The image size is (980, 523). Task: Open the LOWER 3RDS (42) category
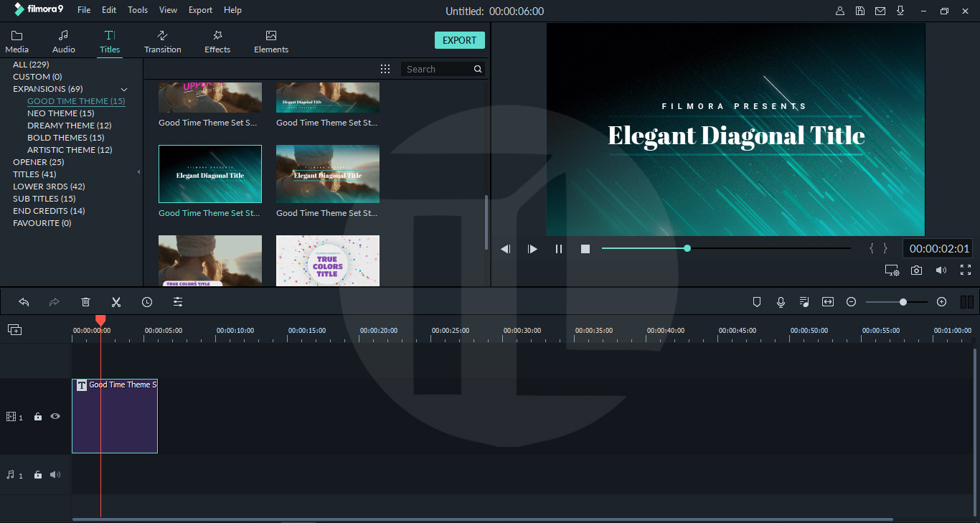coord(49,187)
